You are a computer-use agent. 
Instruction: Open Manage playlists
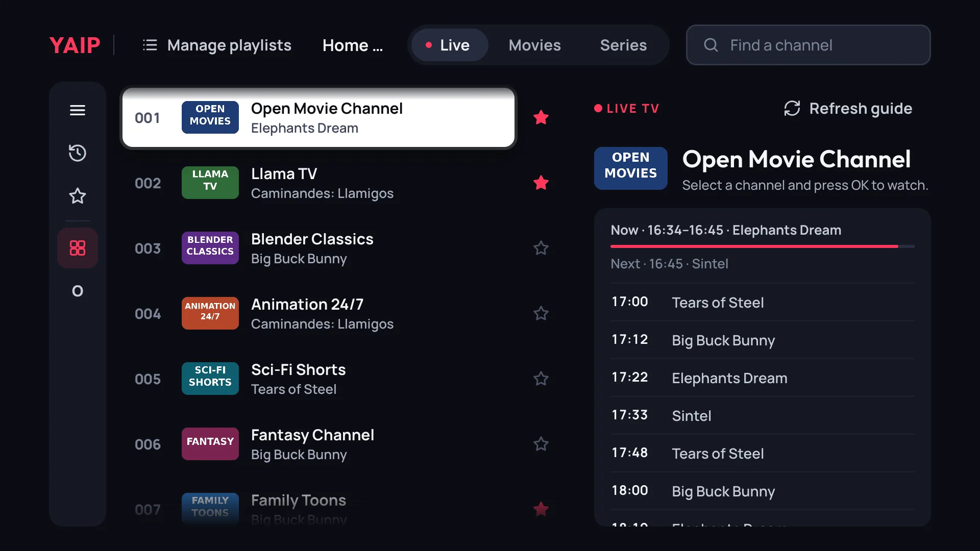(x=217, y=45)
